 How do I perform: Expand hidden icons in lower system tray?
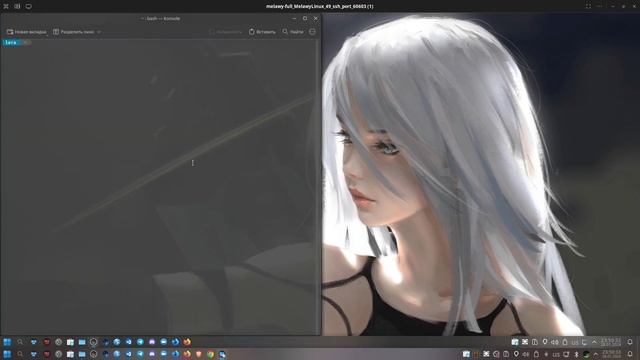click(596, 354)
